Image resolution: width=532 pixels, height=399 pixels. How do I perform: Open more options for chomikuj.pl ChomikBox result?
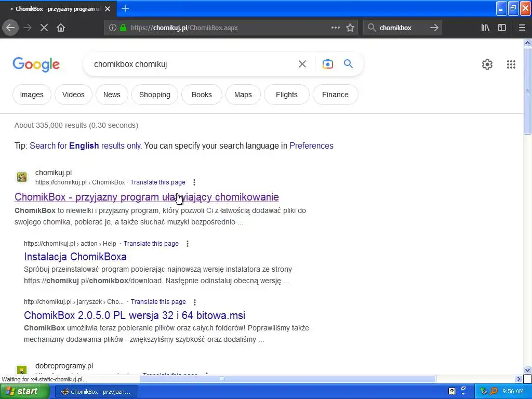pos(194,182)
